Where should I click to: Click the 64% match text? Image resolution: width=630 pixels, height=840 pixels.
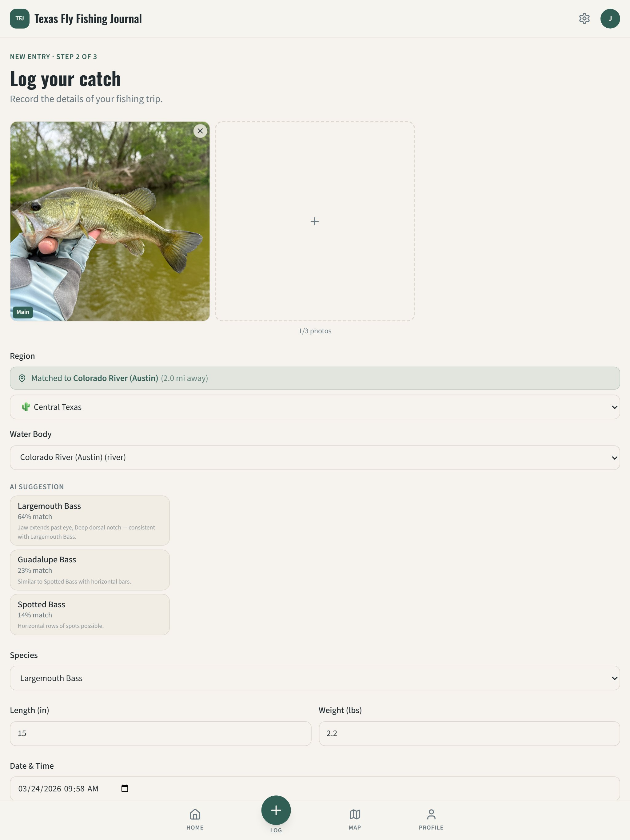coord(35,517)
